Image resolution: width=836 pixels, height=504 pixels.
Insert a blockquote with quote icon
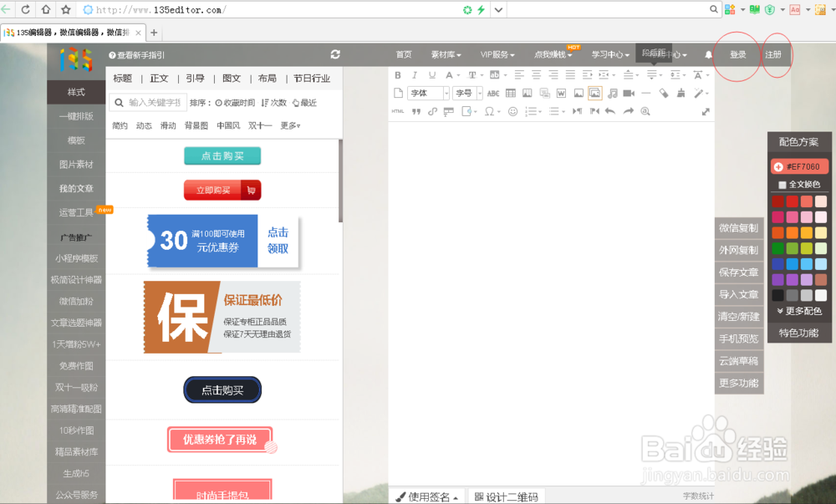(x=415, y=111)
